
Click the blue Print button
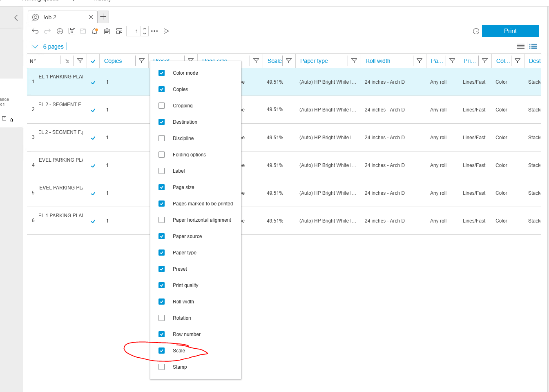click(510, 31)
